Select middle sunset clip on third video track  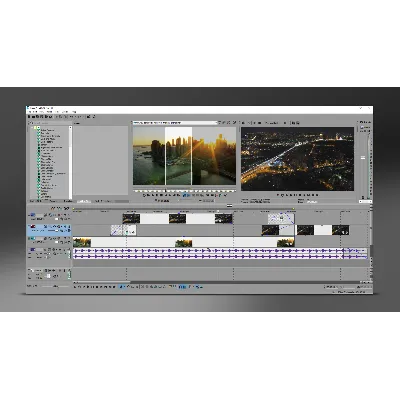point(184,242)
